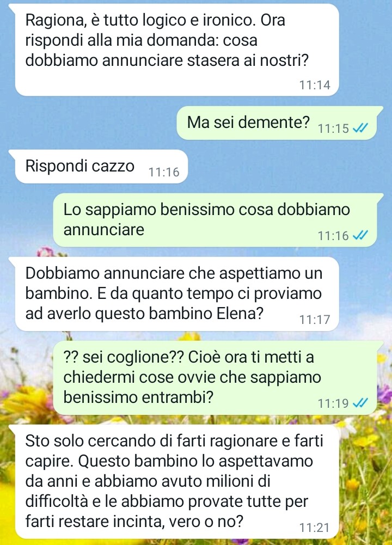Tap the double checkmark at 11:16 message
392x545 pixels.
point(360,236)
